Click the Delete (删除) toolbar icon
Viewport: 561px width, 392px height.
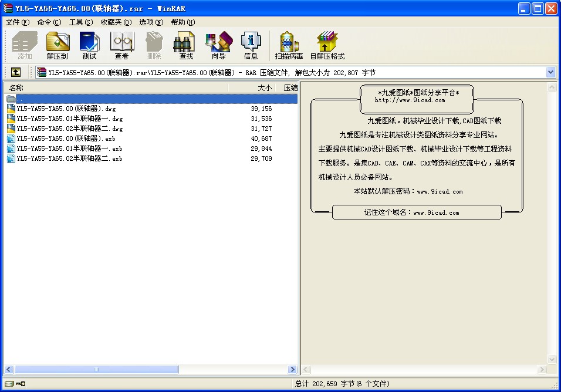click(x=154, y=45)
